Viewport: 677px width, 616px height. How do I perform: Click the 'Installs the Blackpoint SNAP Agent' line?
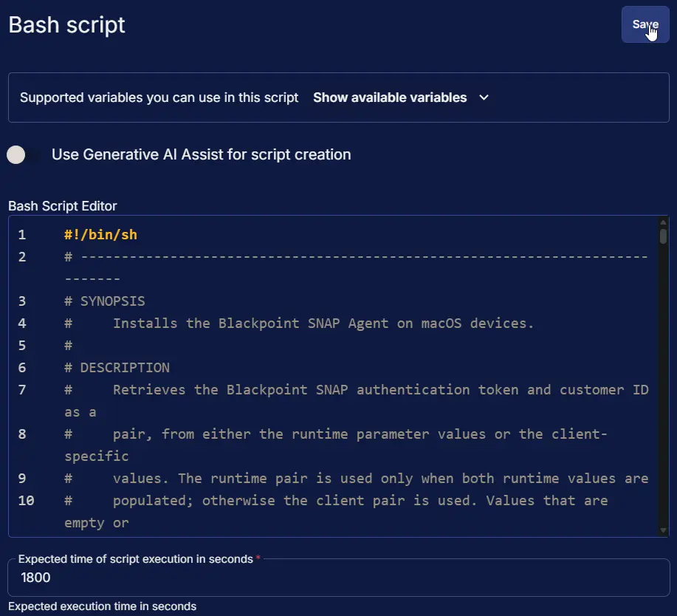click(x=299, y=323)
